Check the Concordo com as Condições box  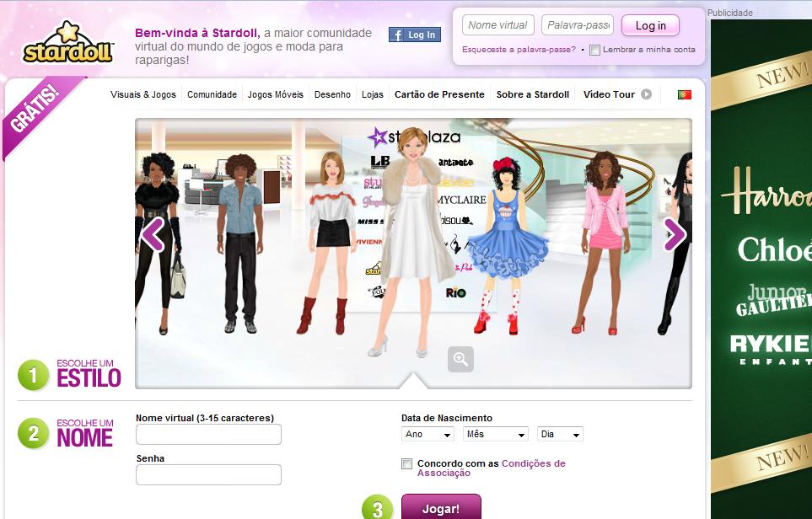point(409,463)
